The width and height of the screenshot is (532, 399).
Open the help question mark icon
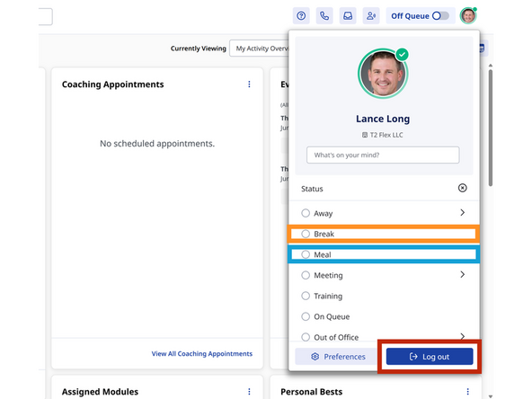tap(301, 16)
